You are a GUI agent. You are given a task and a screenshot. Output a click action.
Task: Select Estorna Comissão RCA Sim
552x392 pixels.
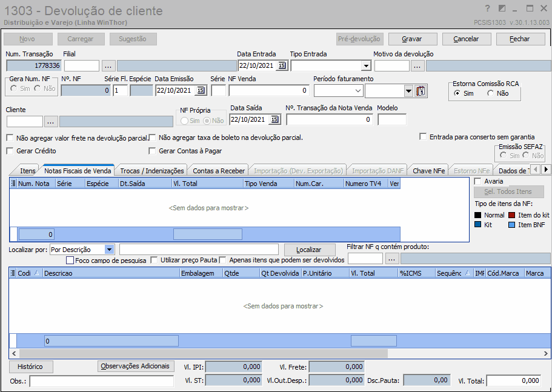(457, 93)
